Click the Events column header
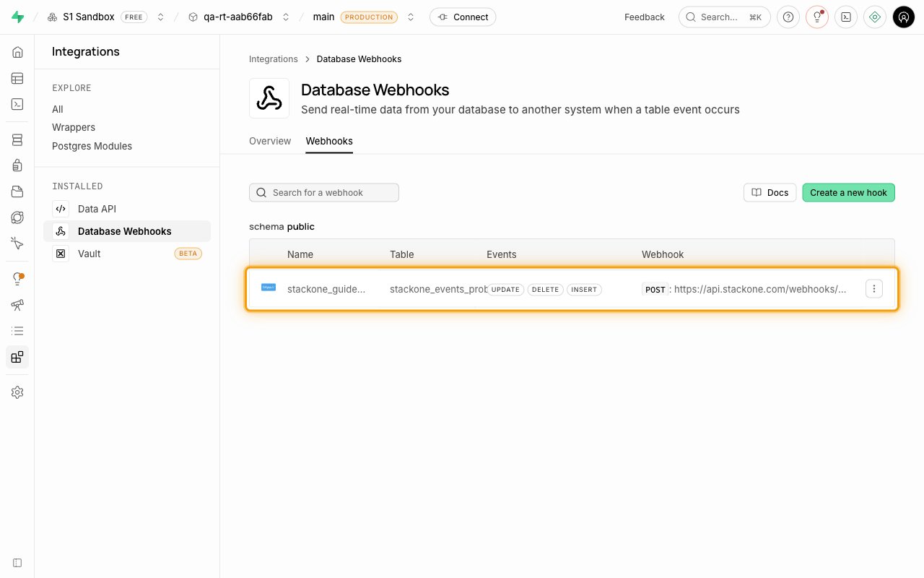Screen dimensions: 924x578 tap(502, 254)
